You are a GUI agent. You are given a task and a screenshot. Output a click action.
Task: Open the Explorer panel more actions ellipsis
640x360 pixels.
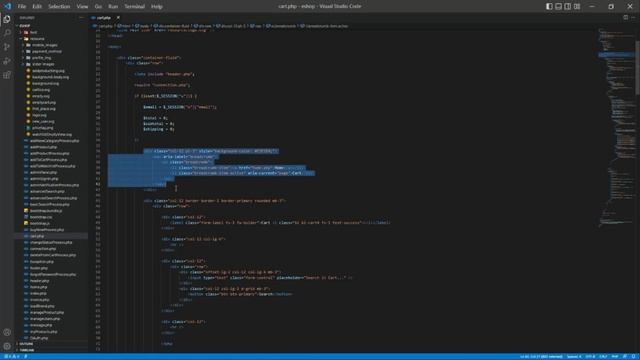[81, 18]
